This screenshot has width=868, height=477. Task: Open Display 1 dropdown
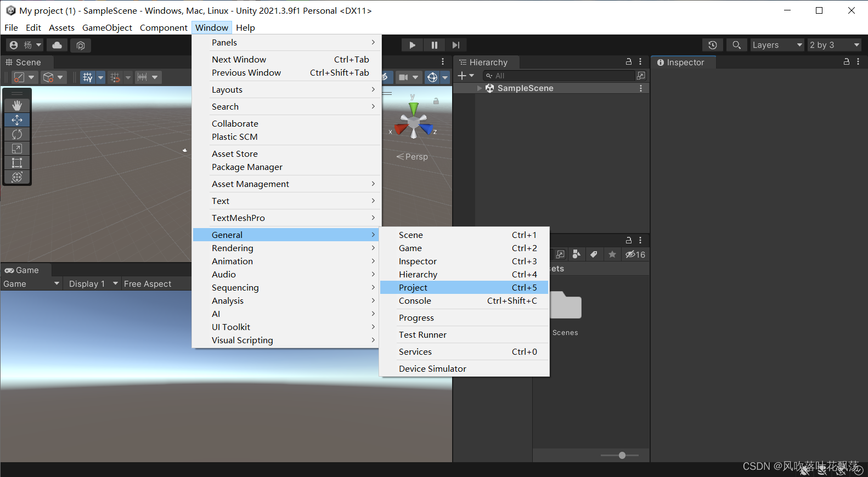(x=93, y=283)
